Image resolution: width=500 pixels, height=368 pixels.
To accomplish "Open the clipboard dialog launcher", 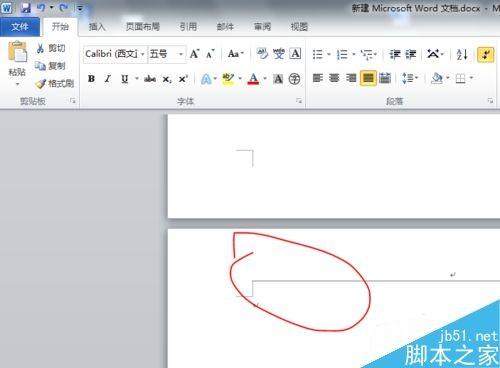I will (x=73, y=101).
